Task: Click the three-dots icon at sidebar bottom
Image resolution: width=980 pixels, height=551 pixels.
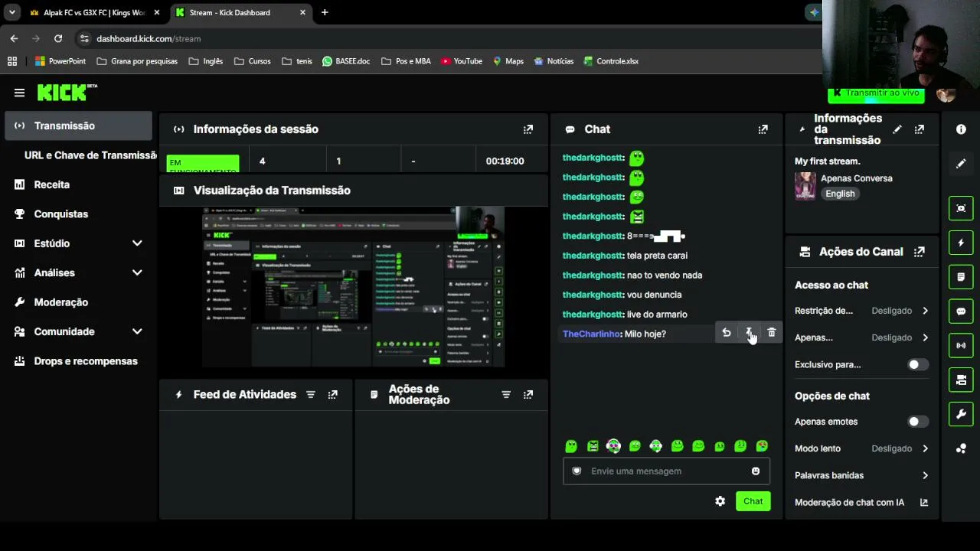Action: click(961, 448)
